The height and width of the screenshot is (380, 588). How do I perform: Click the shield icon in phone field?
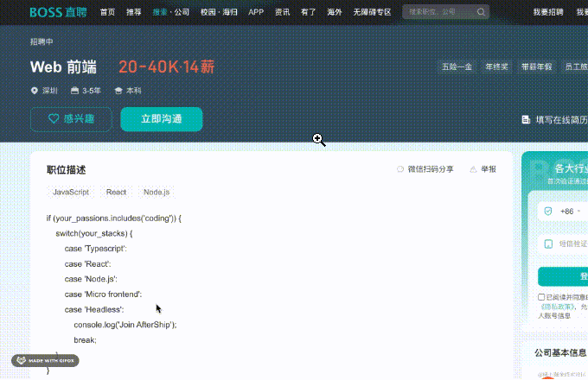click(x=548, y=212)
